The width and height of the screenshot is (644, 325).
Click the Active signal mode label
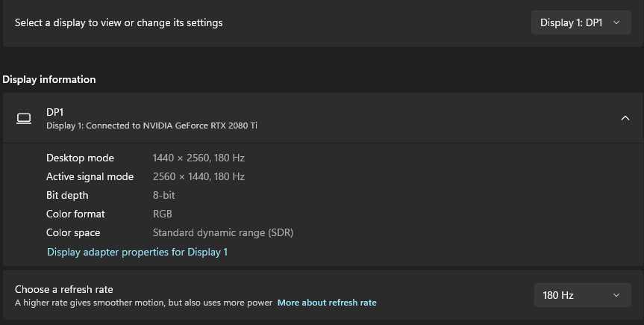(90, 176)
